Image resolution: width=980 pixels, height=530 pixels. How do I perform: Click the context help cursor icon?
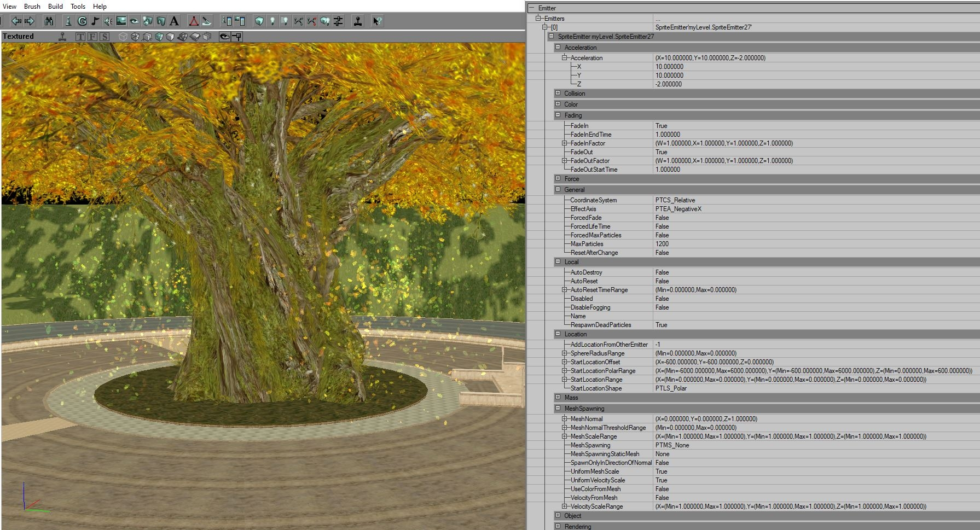pyautogui.click(x=378, y=21)
